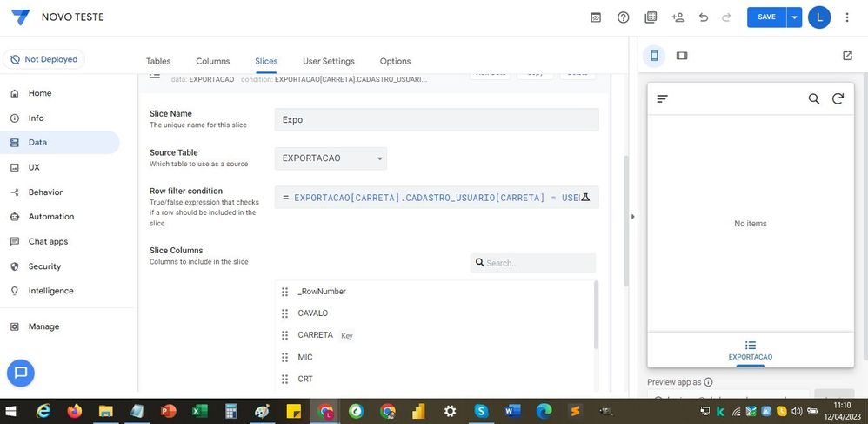The width and height of the screenshot is (868, 424).
Task: Open the UX section
Action: coord(34,167)
